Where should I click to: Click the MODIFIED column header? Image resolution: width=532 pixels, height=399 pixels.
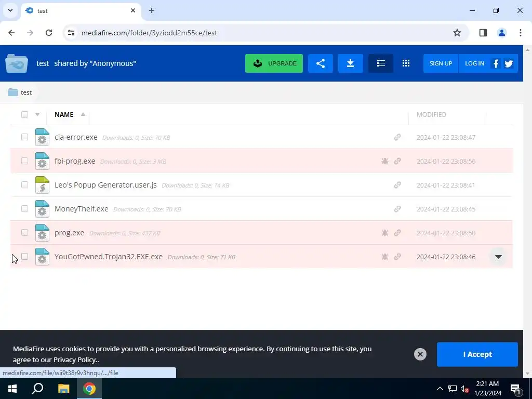[x=431, y=115]
